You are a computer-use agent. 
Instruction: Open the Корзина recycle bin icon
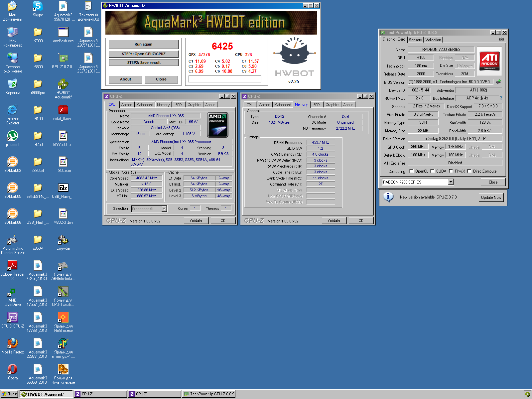pos(13,84)
